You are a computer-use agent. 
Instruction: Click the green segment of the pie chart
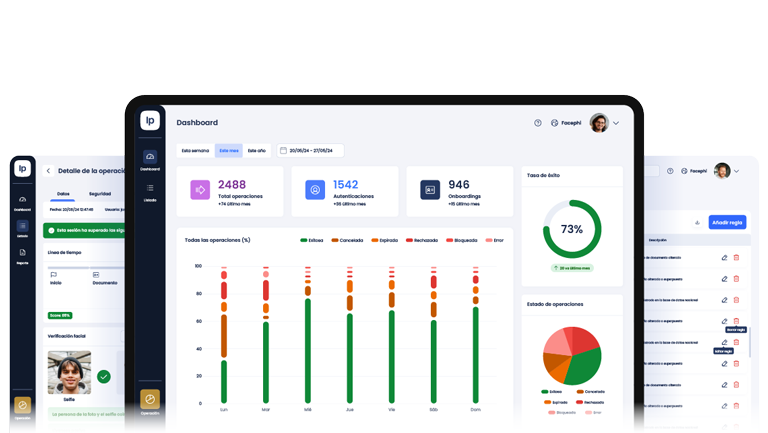click(585, 367)
